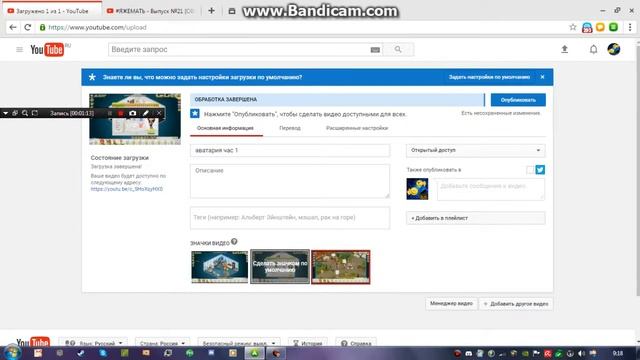Screen dimensions: 640x360
Task: Open the yellow browser extension icon
Action: pos(600,27)
